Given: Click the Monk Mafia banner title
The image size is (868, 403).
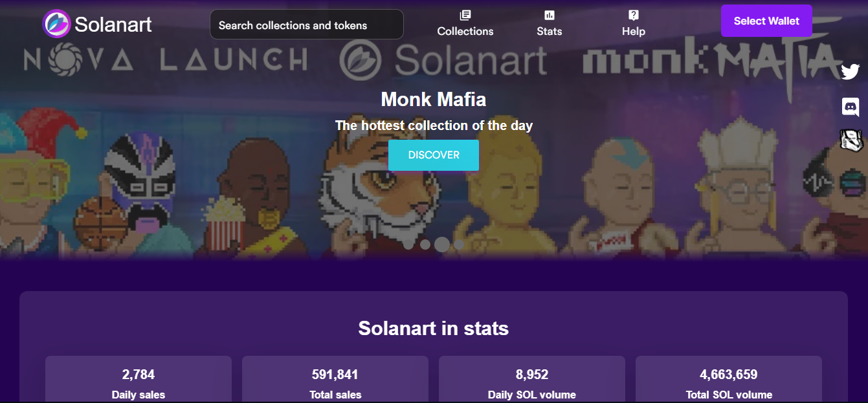Looking at the screenshot, I should 433,99.
